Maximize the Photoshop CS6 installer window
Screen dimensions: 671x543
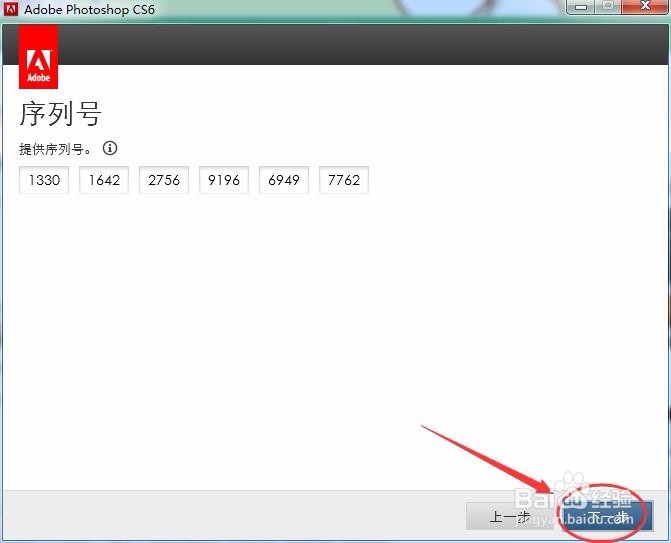pyautogui.click(x=608, y=7)
